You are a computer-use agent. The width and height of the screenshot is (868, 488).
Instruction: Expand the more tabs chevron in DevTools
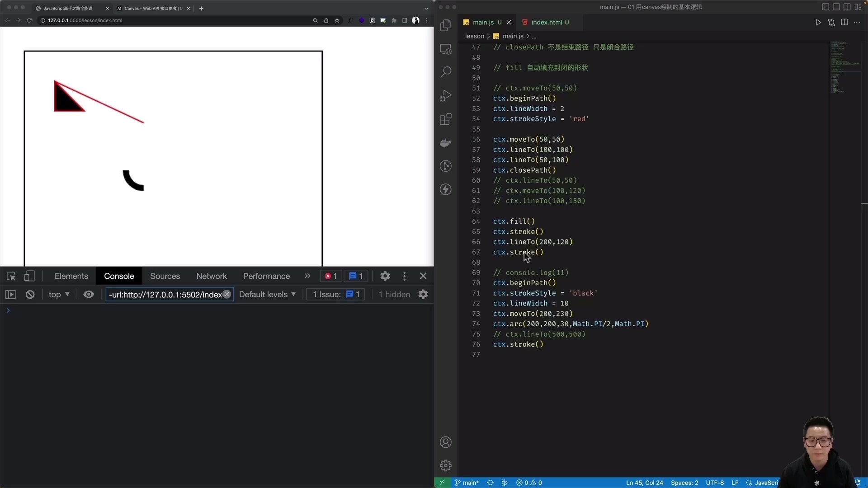click(307, 276)
